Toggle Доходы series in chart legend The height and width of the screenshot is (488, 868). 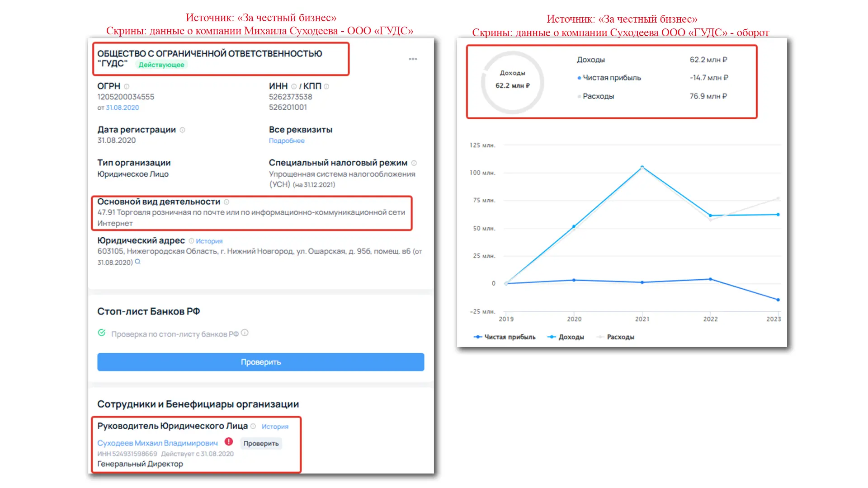pos(566,337)
